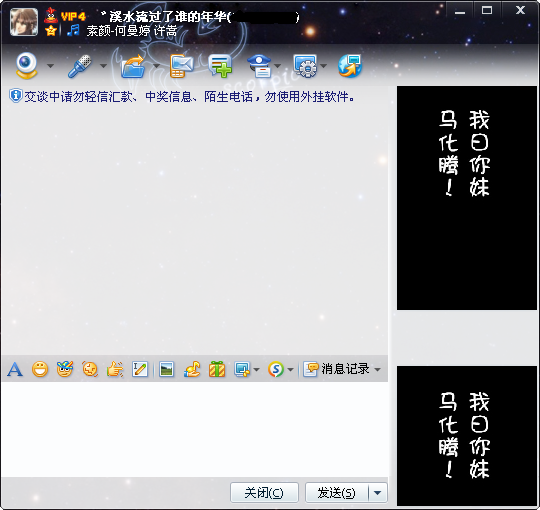Open font settings with letter A icon
The height and width of the screenshot is (510, 540).
pos(15,370)
